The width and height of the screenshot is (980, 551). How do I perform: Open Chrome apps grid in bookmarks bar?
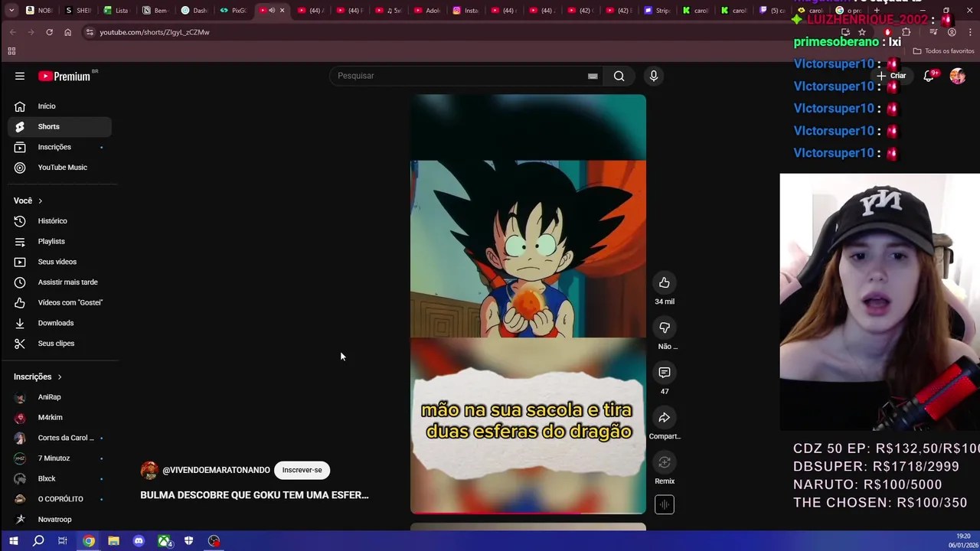[x=11, y=51]
